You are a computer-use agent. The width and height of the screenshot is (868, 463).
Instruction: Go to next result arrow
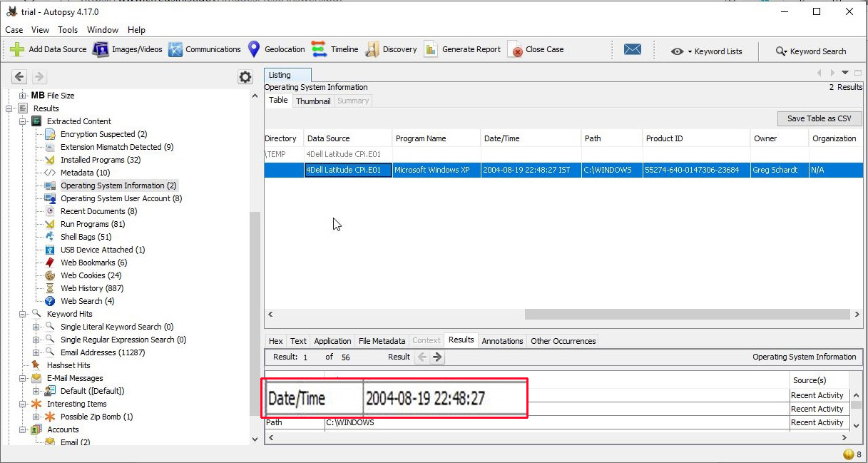pos(438,357)
